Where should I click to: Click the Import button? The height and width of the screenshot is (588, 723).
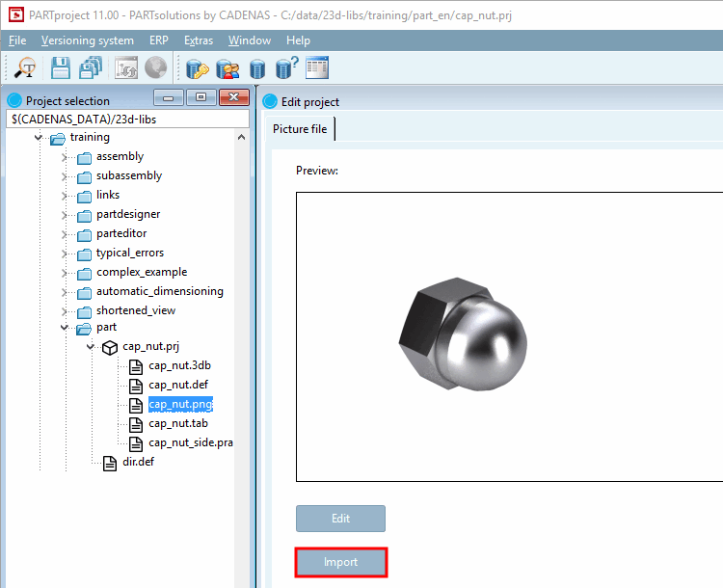340,562
